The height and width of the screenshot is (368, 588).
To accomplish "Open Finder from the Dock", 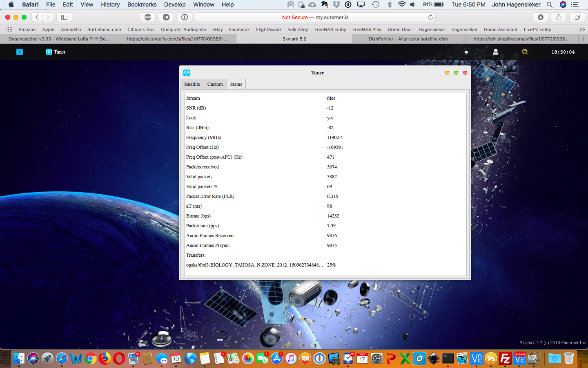I will point(19,359).
